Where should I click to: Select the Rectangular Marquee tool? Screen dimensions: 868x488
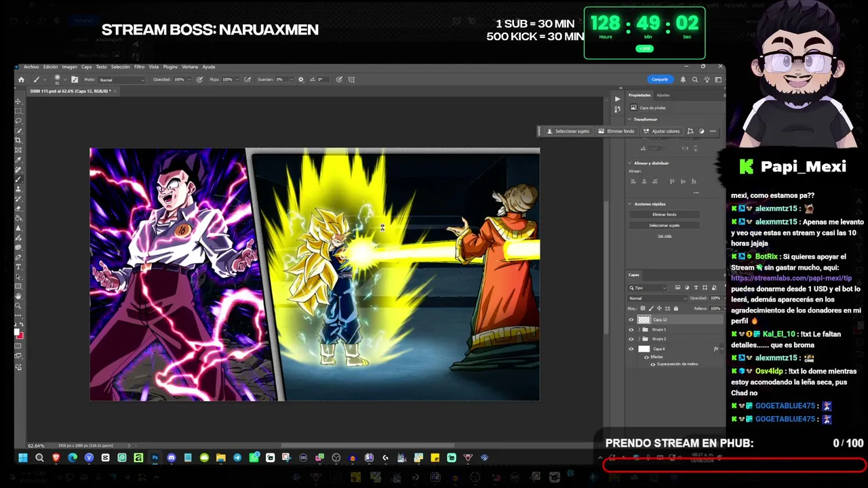[x=18, y=110]
